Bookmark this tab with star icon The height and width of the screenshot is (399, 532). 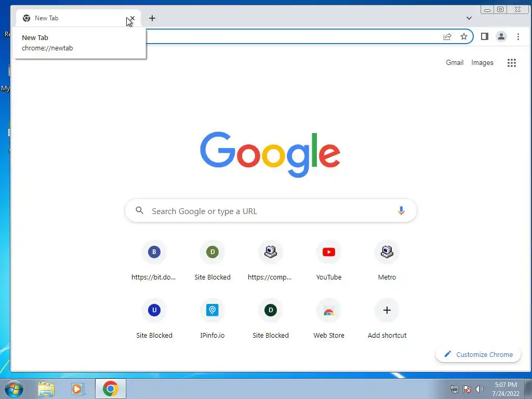(x=464, y=37)
